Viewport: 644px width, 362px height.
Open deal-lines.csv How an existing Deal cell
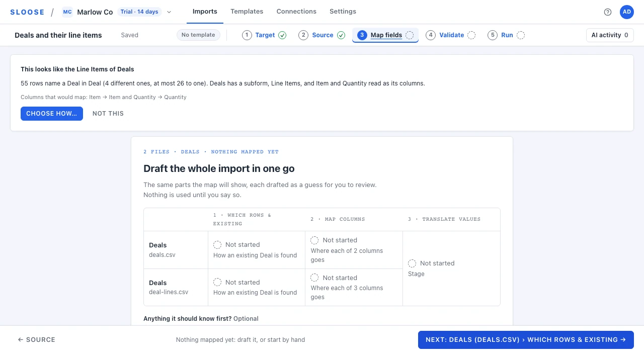pyautogui.click(x=257, y=287)
